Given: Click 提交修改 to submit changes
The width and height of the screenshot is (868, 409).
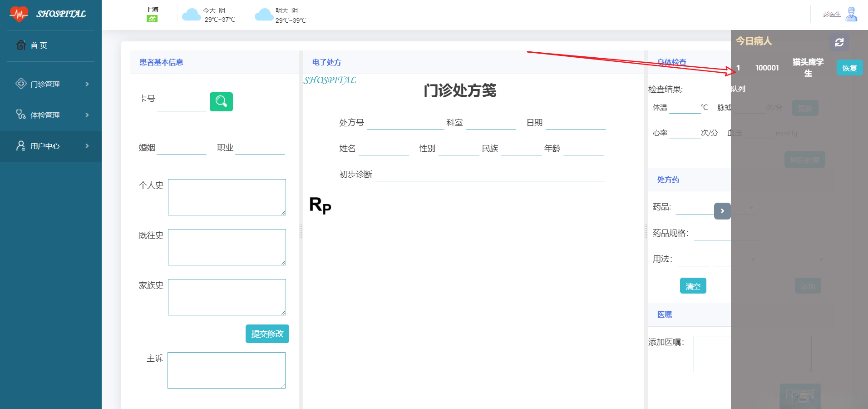Looking at the screenshot, I should 267,334.
